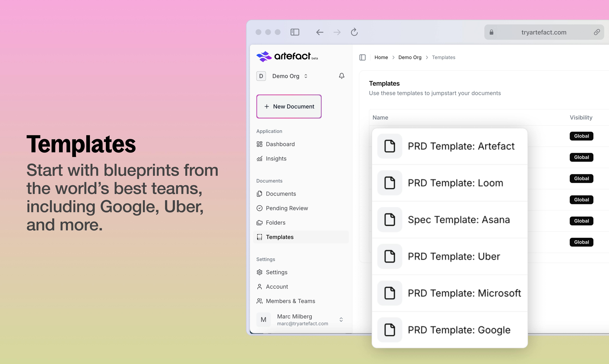Go to the Demo Org breadcrumb
The height and width of the screenshot is (364, 609).
click(410, 57)
